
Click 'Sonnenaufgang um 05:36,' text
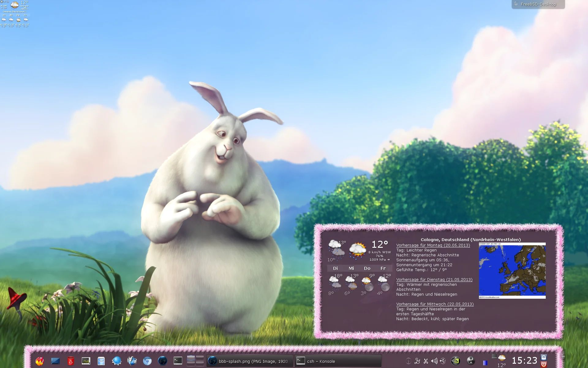click(x=423, y=260)
